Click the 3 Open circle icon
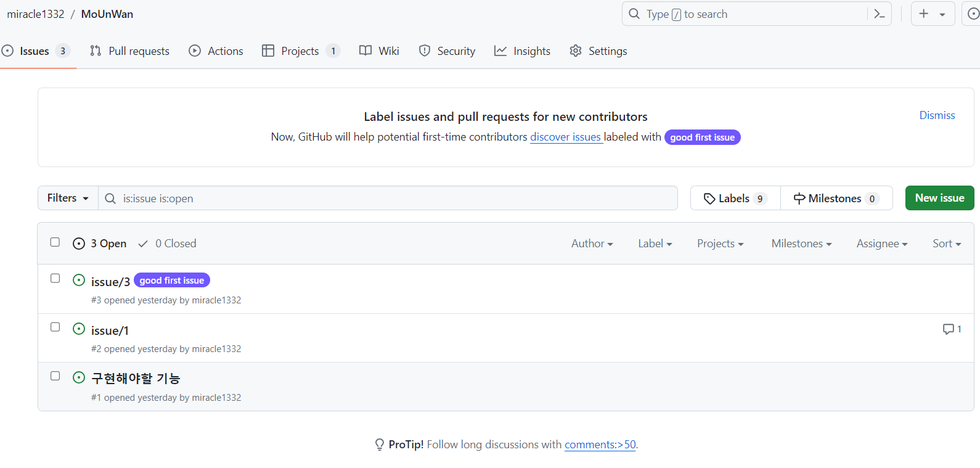This screenshot has height=468, width=980. point(79,244)
